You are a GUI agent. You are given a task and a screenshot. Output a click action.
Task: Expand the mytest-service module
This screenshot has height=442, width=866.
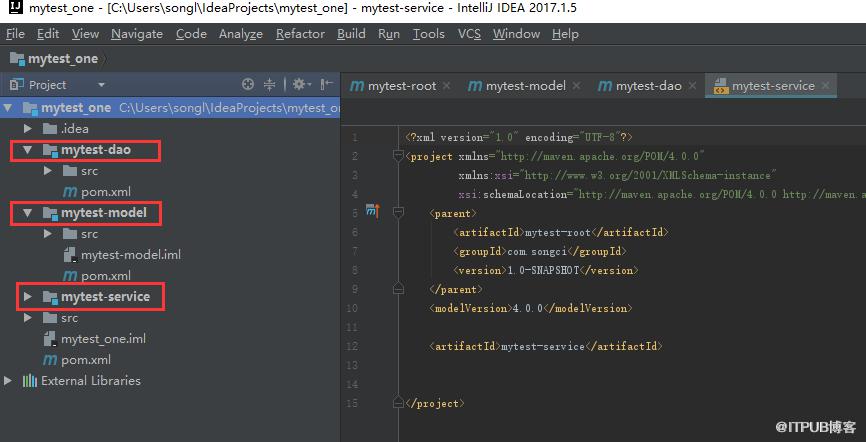pos(28,297)
